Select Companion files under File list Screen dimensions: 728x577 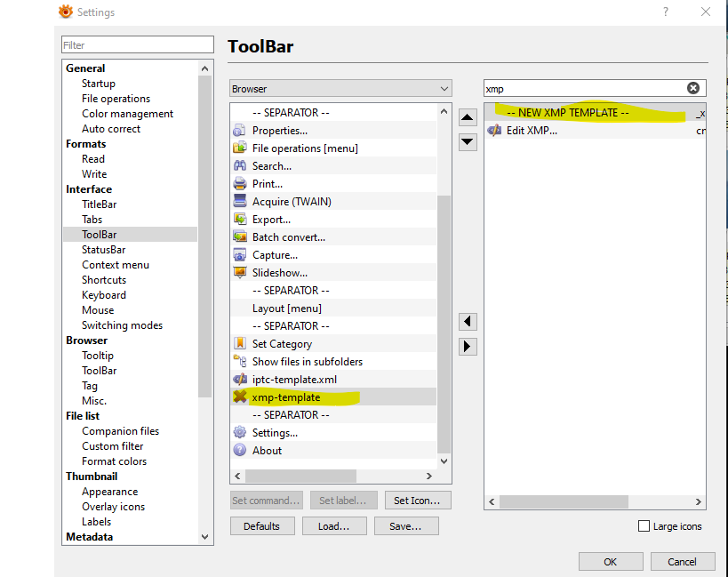120,431
